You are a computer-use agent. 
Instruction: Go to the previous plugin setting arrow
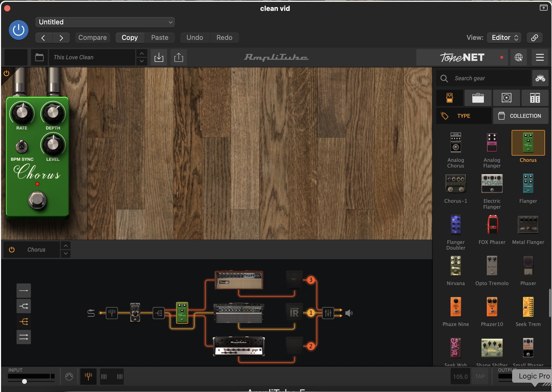pos(43,38)
